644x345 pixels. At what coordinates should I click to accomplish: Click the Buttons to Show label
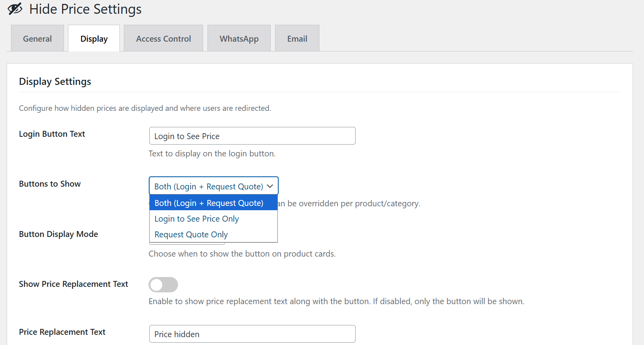[x=50, y=184]
